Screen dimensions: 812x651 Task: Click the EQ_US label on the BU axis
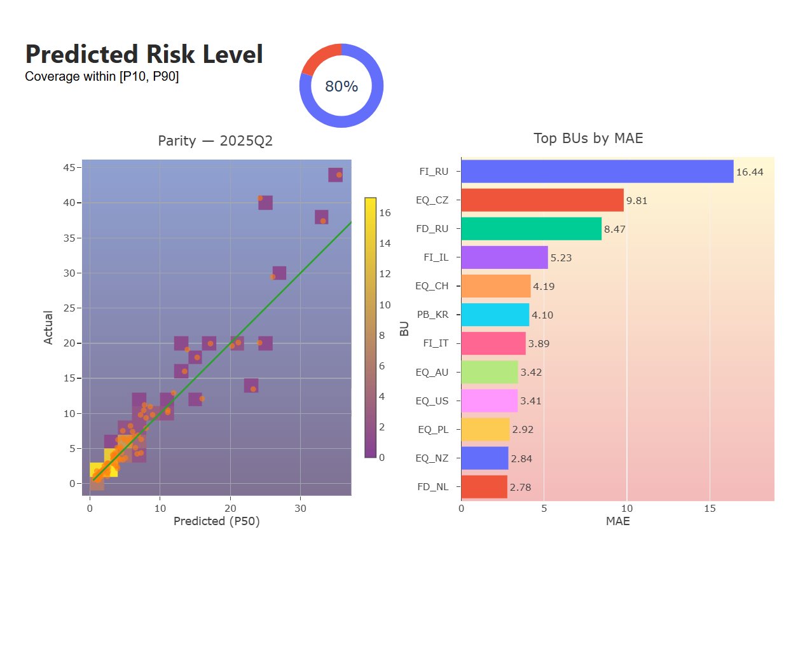pyautogui.click(x=432, y=401)
